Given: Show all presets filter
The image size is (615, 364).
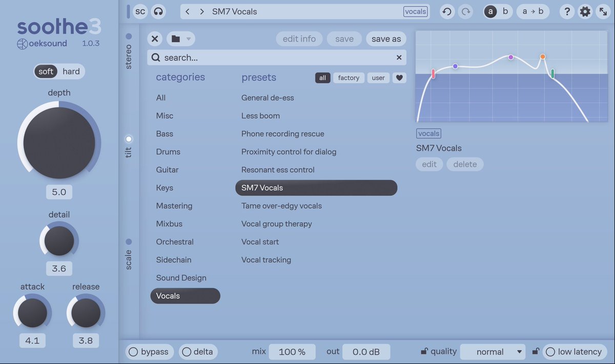Looking at the screenshot, I should pos(322,78).
